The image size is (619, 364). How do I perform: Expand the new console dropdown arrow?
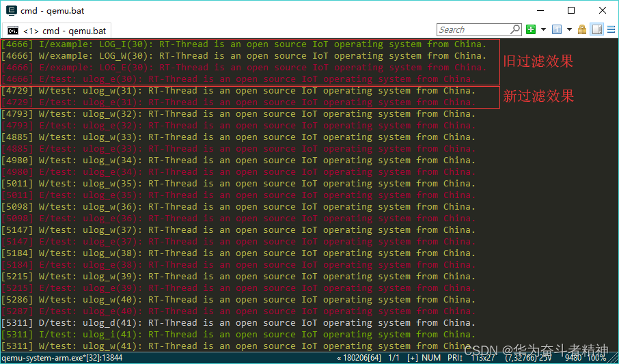(x=543, y=29)
